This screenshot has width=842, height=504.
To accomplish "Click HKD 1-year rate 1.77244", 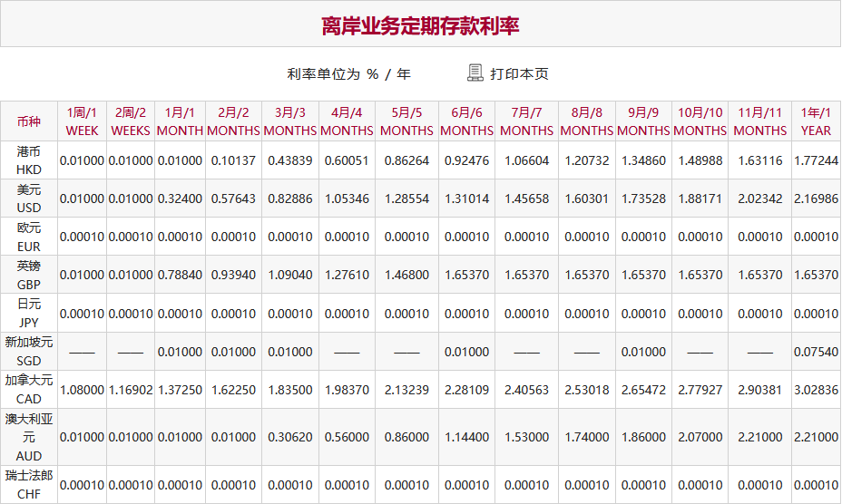I will 816,160.
